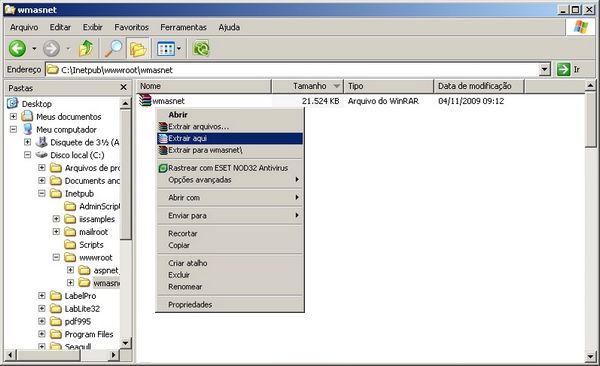Expand the mailroot folder node
The image size is (600, 366).
pyautogui.click(x=56, y=232)
